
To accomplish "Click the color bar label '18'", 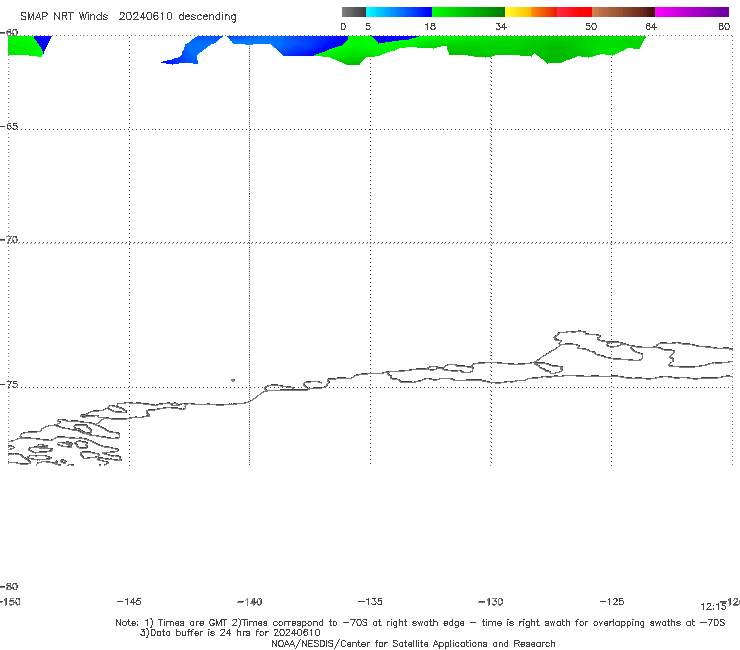I will click(x=430, y=27).
